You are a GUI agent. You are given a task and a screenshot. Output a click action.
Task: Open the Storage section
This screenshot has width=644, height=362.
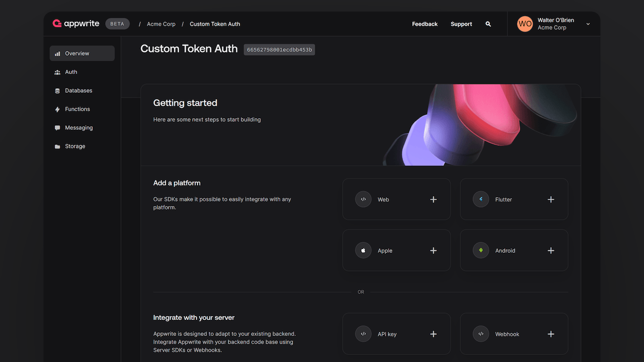tap(75, 146)
